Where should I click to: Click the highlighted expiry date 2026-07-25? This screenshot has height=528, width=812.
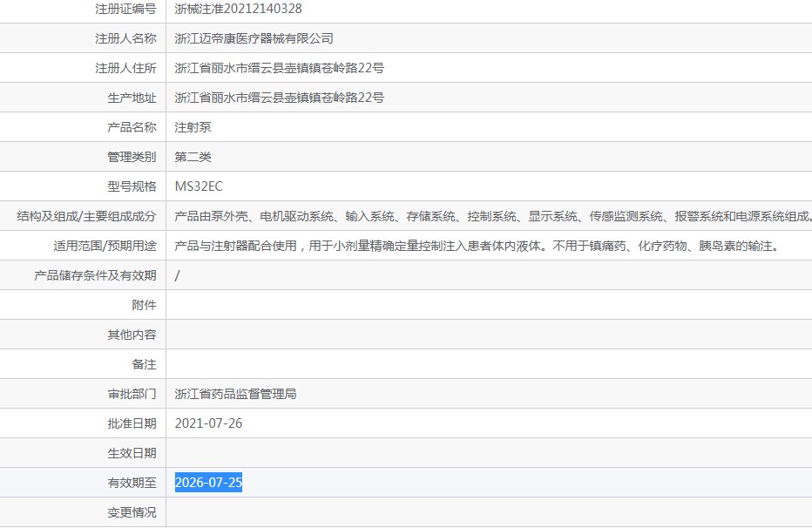point(209,483)
